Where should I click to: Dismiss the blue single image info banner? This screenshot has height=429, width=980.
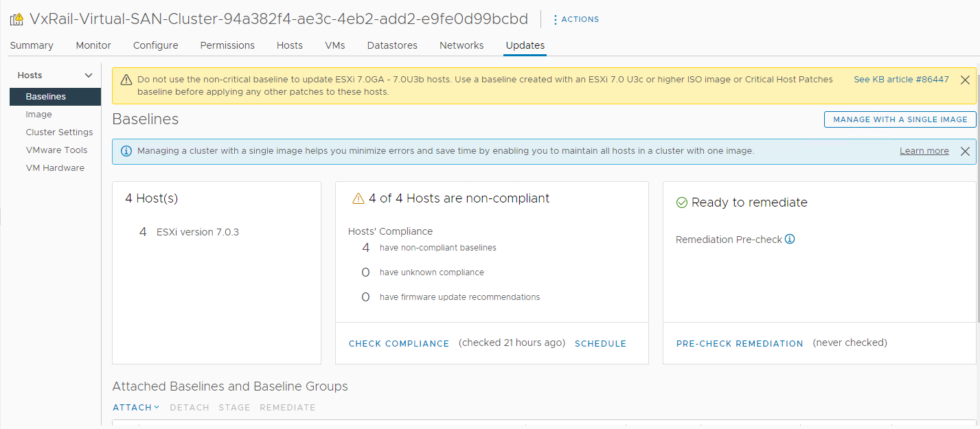(965, 151)
